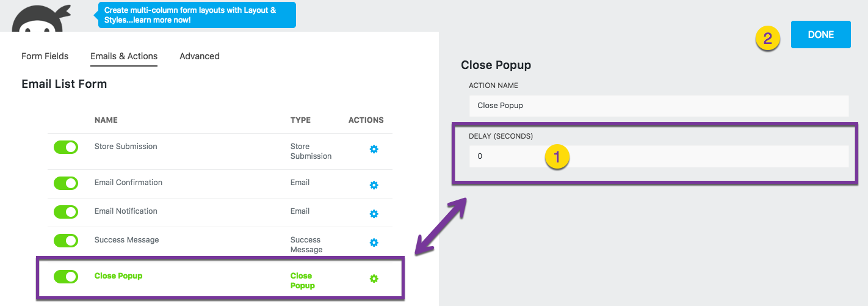This screenshot has height=306, width=868.
Task: Click the blue DONE button
Action: (821, 35)
